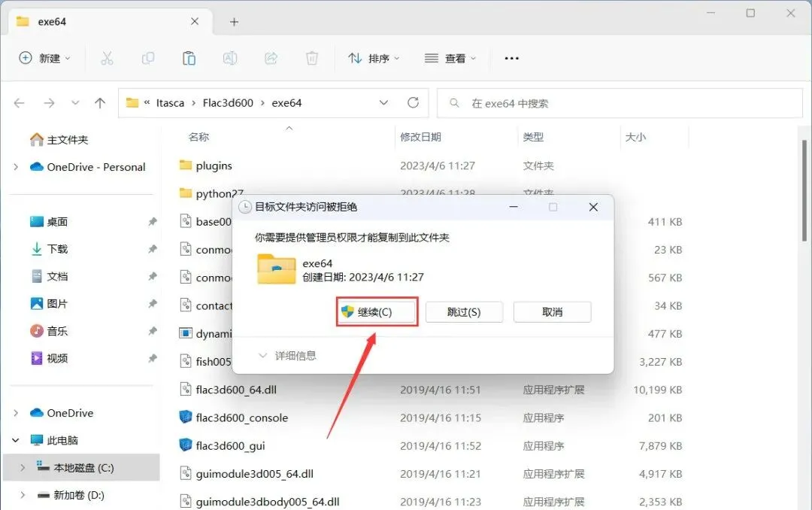Close the access denied dialog
This screenshot has height=510, width=812.
(593, 207)
